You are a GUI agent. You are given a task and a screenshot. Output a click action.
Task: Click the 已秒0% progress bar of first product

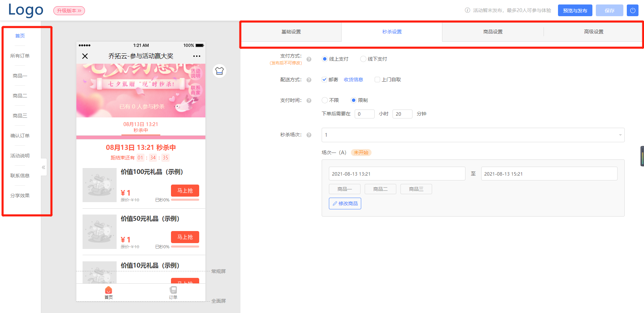[185, 199]
